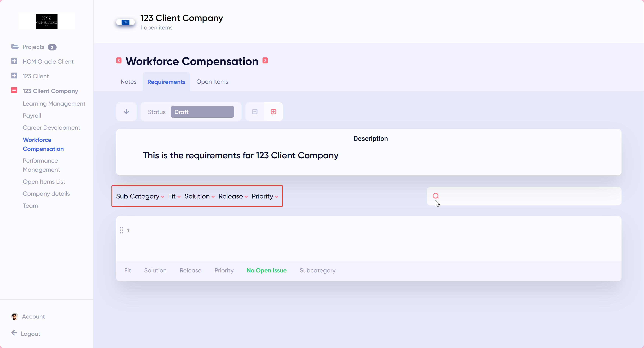
Task: Click the red previous-section arrow beside Workforce Compensation
Action: coord(119,61)
